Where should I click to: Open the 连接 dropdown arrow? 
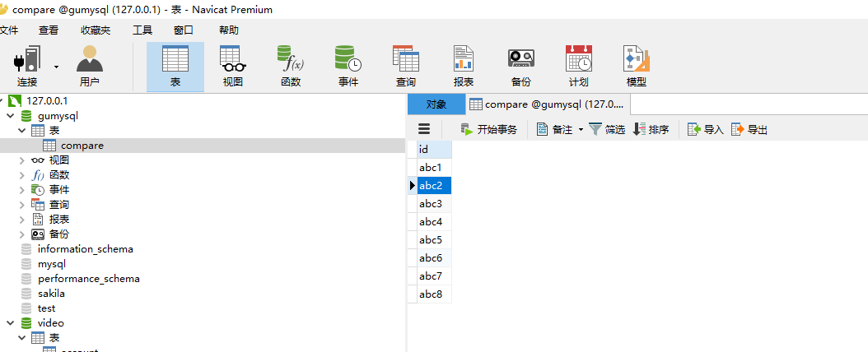coord(57,67)
